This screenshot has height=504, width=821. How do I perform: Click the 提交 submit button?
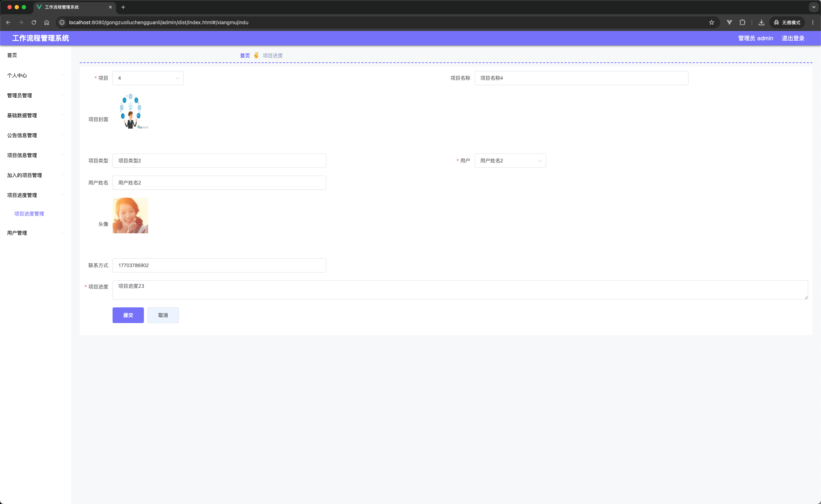pyautogui.click(x=128, y=315)
